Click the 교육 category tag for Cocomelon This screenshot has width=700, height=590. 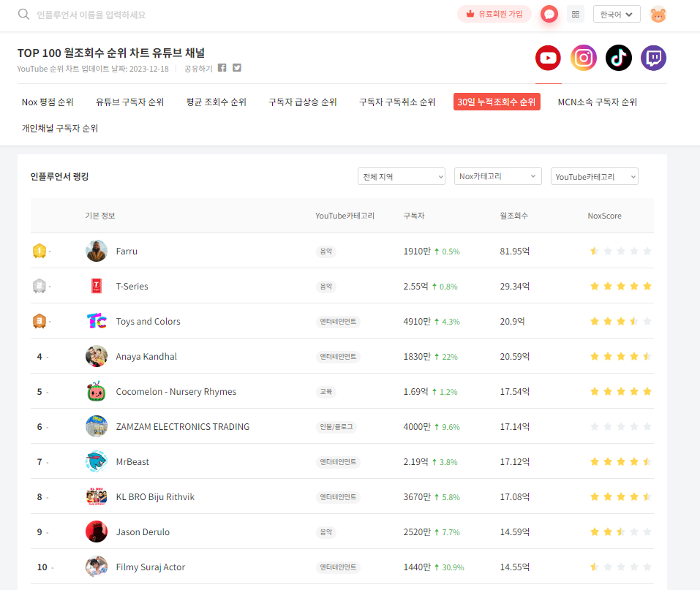pos(326,392)
